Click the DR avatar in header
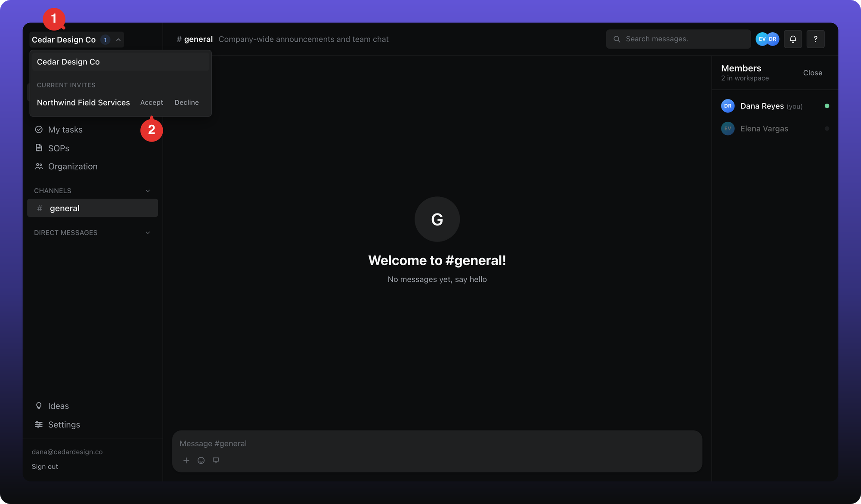 pos(773,39)
